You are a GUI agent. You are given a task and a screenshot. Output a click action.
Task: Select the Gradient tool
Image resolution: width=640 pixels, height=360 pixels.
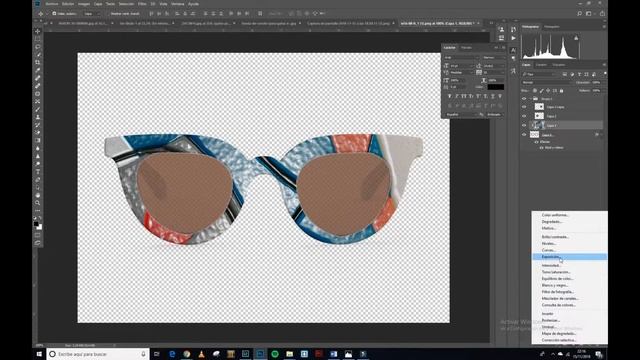click(x=38, y=140)
